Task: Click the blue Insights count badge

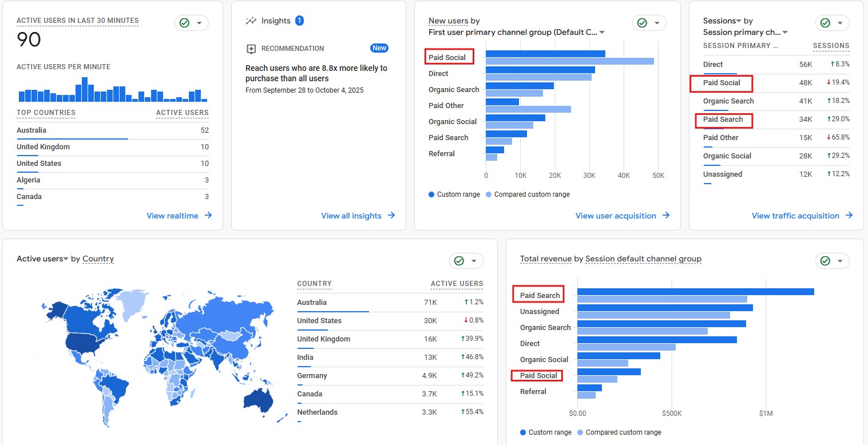Action: coord(299,21)
